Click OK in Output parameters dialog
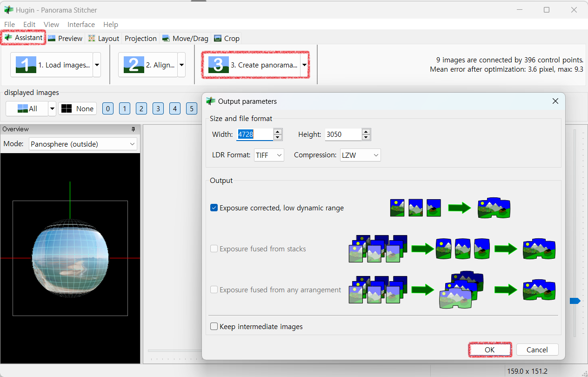Screen dimensions: 588x377 coord(490,350)
